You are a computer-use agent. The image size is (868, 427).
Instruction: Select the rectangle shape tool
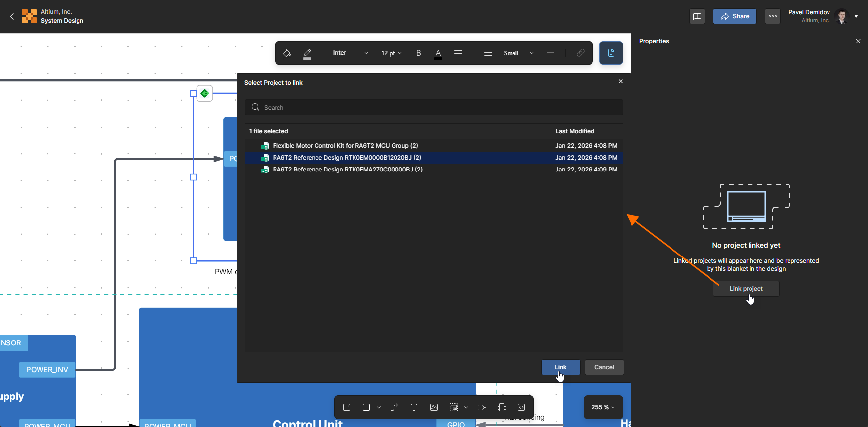[x=366, y=407]
